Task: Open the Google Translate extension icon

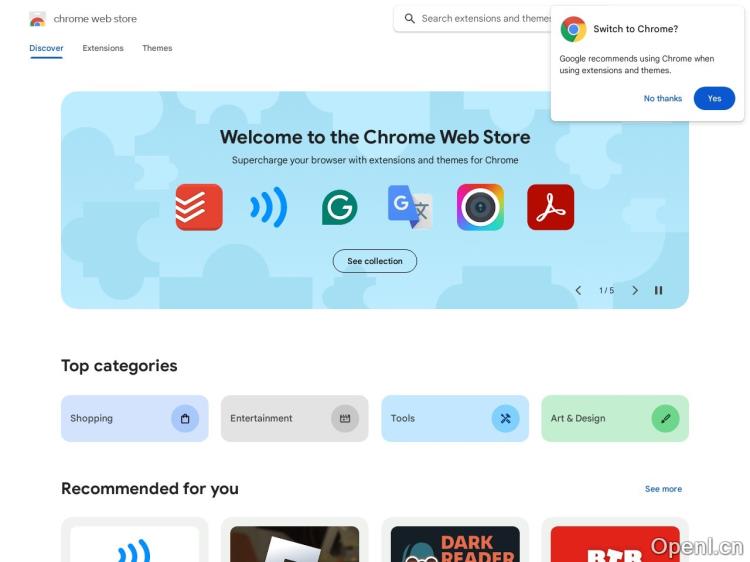Action: click(x=410, y=207)
